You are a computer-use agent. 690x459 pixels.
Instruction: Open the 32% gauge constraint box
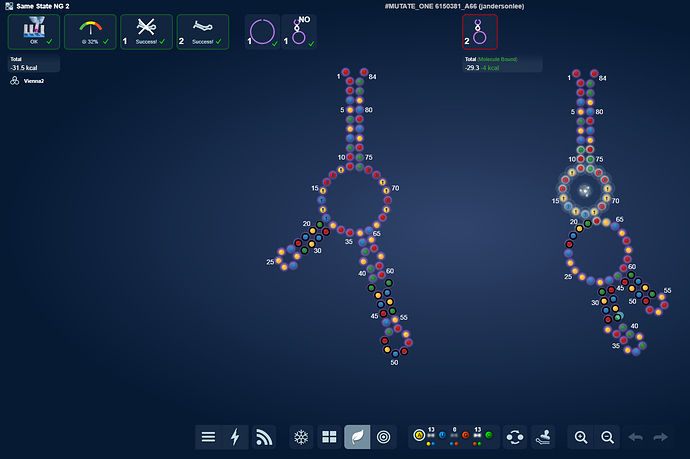pos(90,32)
